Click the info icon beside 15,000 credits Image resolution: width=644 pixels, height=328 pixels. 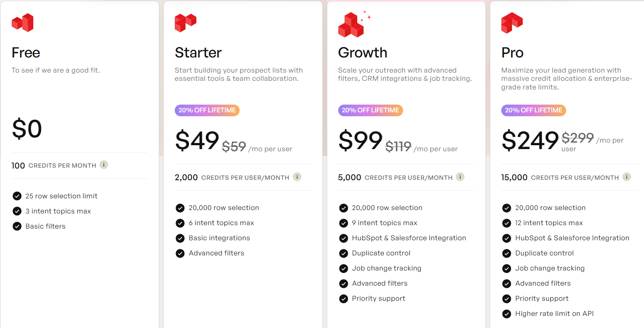(x=626, y=176)
